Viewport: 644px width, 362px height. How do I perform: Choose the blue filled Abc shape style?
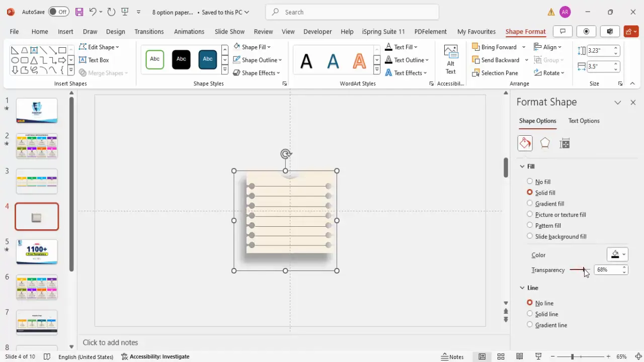click(x=208, y=59)
